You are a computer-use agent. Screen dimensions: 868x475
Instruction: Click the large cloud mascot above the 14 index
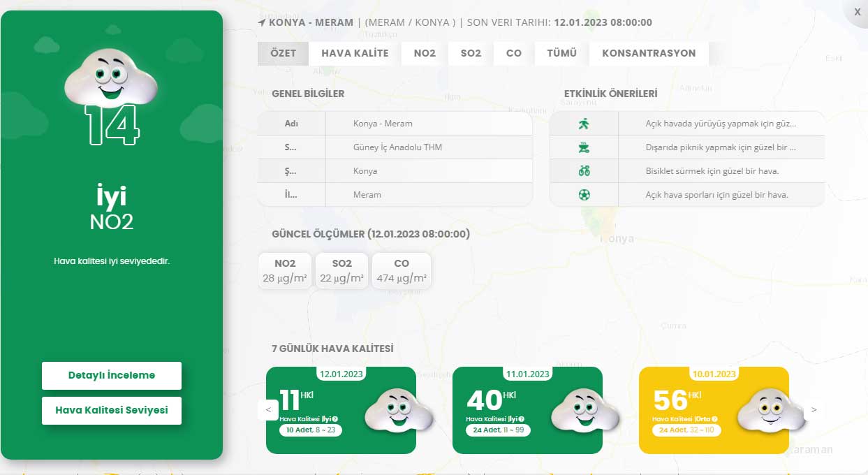[x=111, y=77]
